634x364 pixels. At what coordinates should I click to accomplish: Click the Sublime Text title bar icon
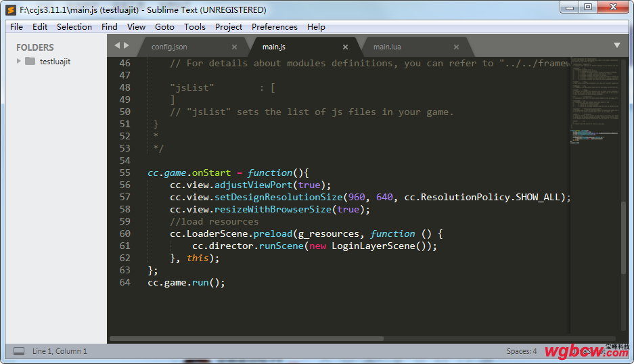point(11,10)
